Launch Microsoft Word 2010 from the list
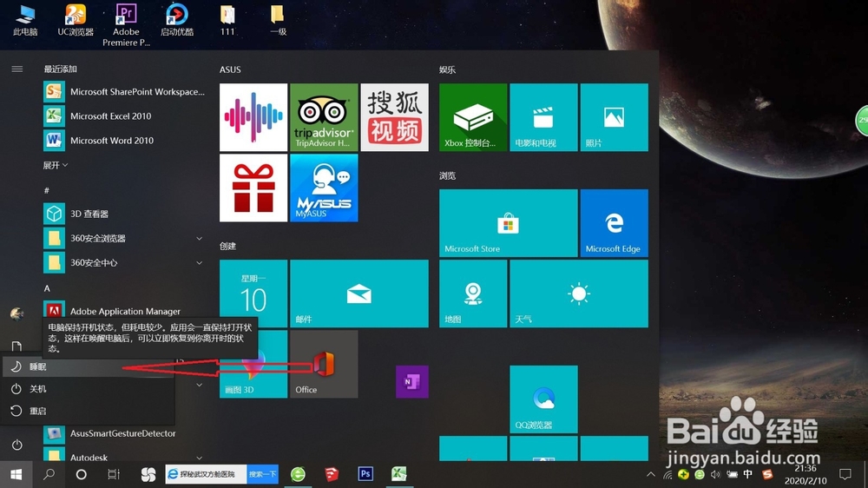868x488 pixels. [x=125, y=141]
